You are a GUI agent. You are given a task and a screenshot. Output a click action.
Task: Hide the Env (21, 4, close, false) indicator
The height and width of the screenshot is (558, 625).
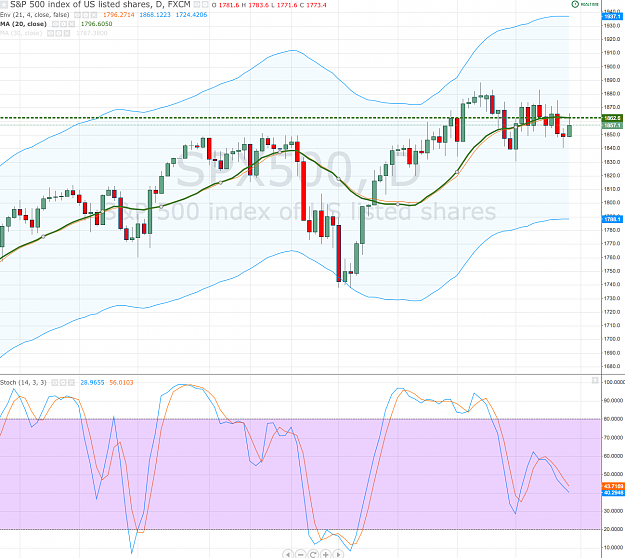pos(77,15)
